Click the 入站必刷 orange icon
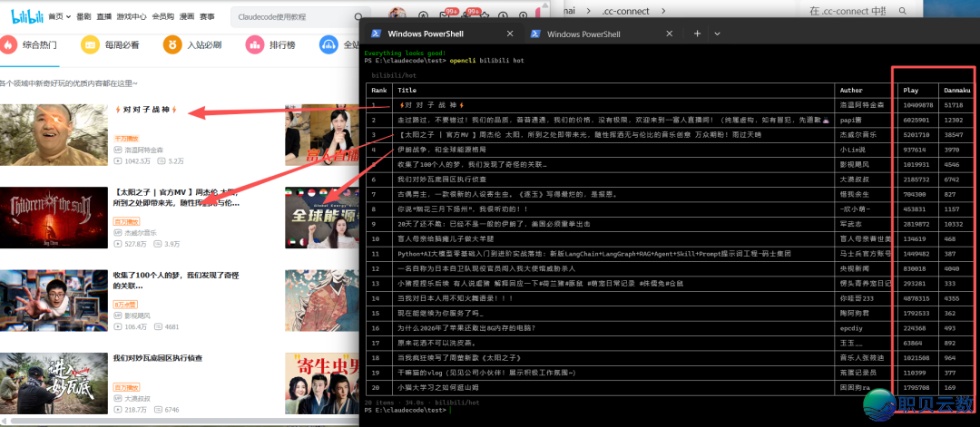This screenshot has width=980, height=427. 172,45
